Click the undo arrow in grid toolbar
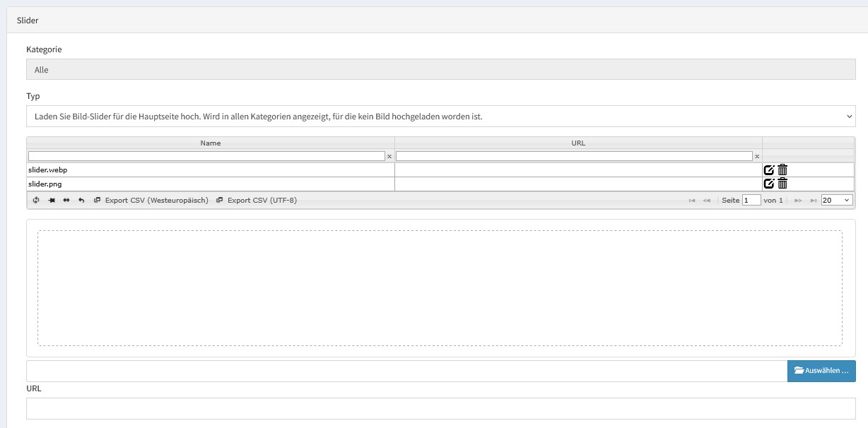868x428 pixels. tap(81, 201)
